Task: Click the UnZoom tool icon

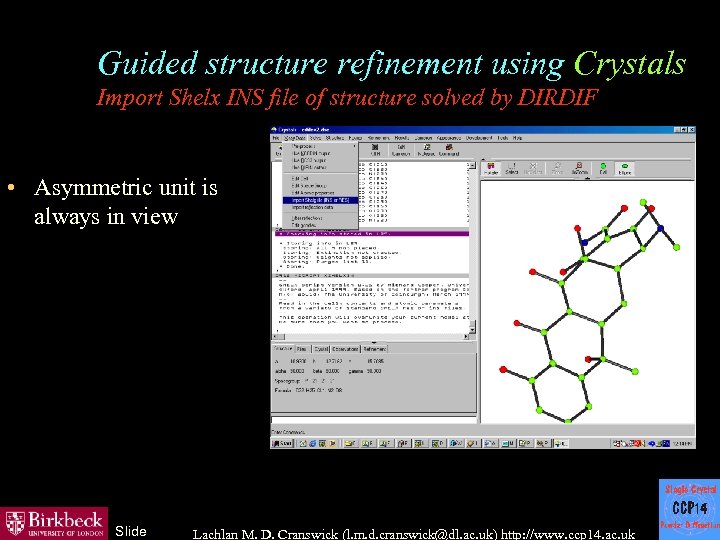Action: (579, 169)
